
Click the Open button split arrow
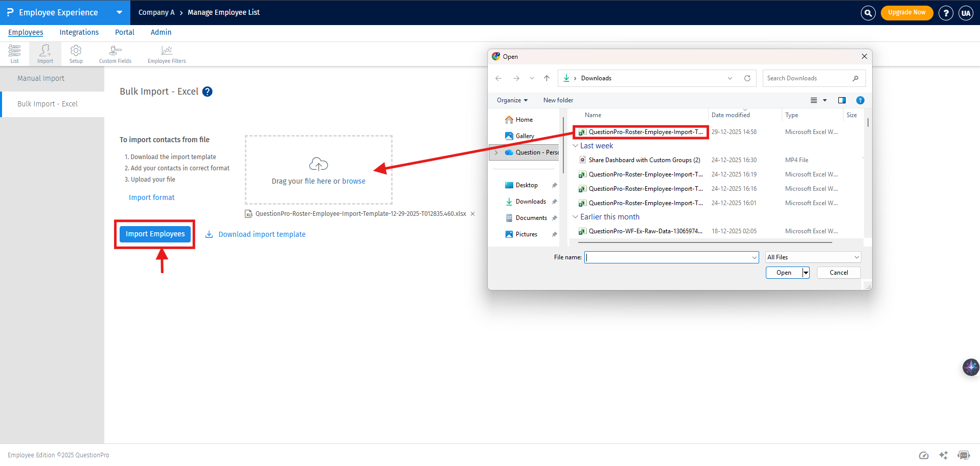pos(806,273)
